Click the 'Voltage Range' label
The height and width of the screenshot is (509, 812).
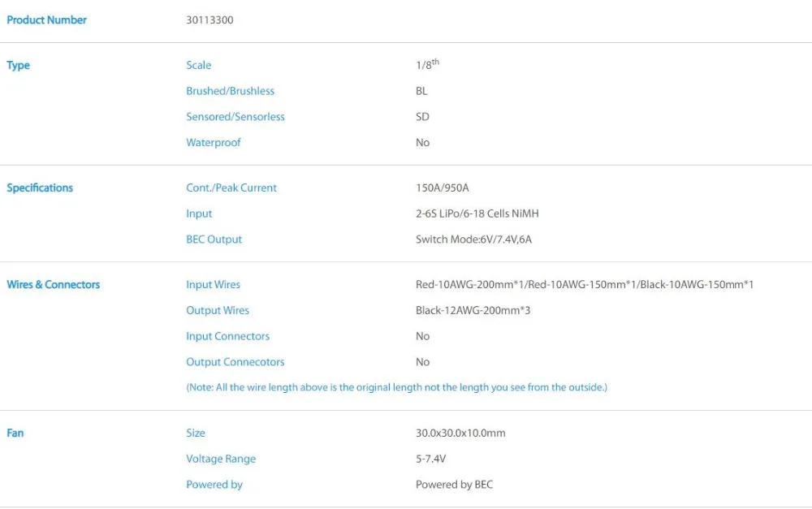(221, 459)
